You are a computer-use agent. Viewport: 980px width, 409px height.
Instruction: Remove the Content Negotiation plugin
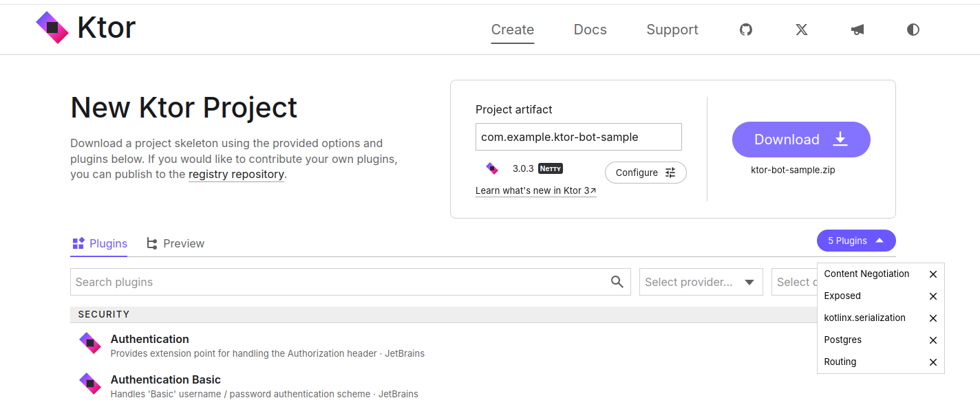933,274
